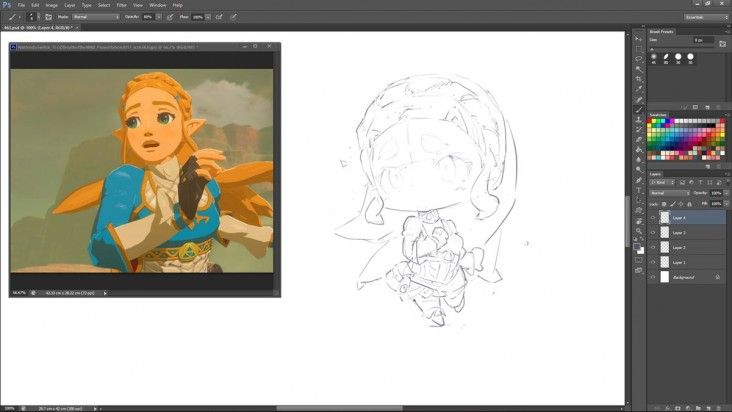Select the Layer 1 row
This screenshot has width=732, height=412.
point(688,262)
